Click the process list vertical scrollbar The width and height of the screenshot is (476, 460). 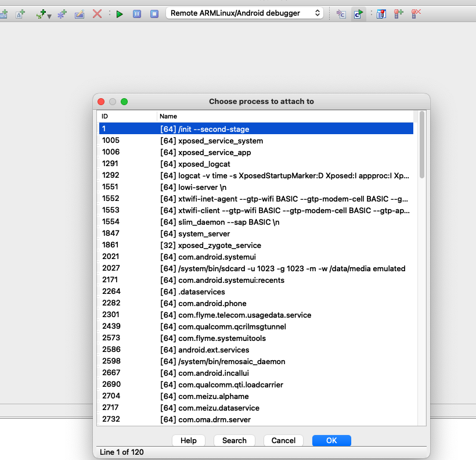click(422, 145)
